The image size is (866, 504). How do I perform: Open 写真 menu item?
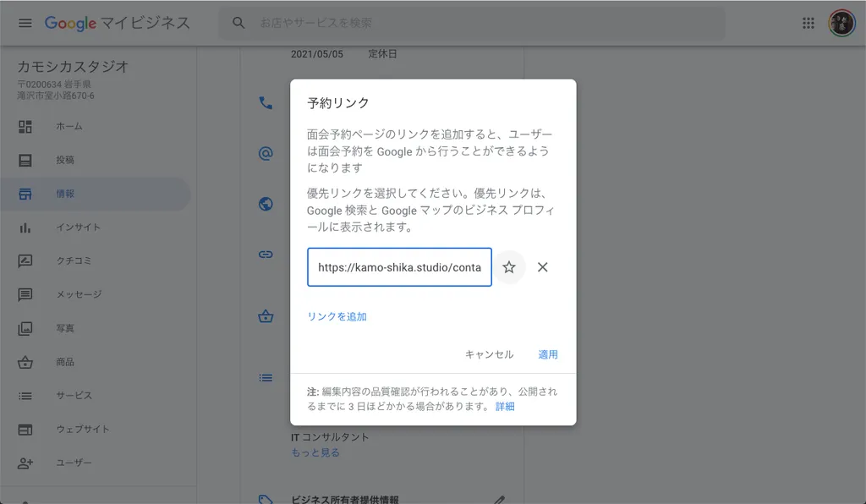pyautogui.click(x=64, y=328)
